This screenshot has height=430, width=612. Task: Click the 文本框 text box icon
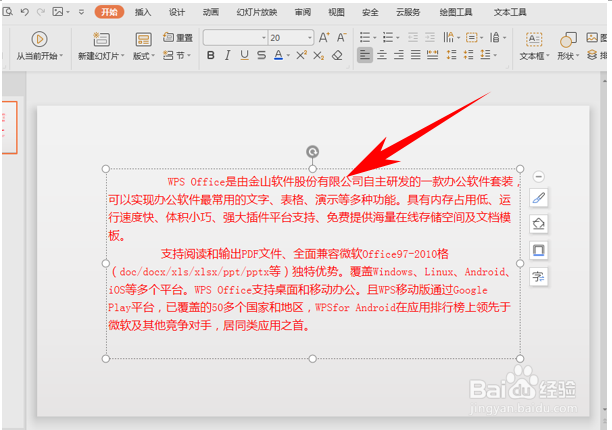(534, 39)
